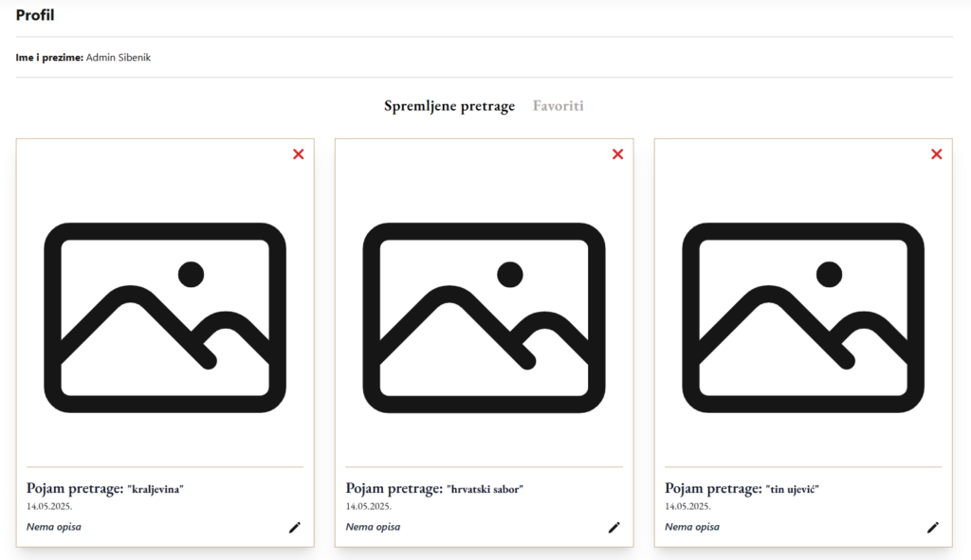
Task: Edit description of "kraljevina" search via pencil icon
Action: (x=295, y=527)
